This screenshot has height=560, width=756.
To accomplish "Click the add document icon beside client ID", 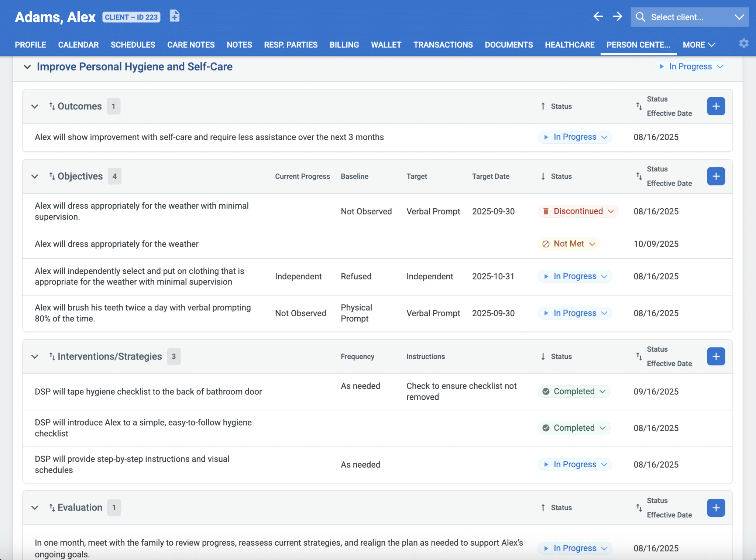I will click(x=175, y=16).
